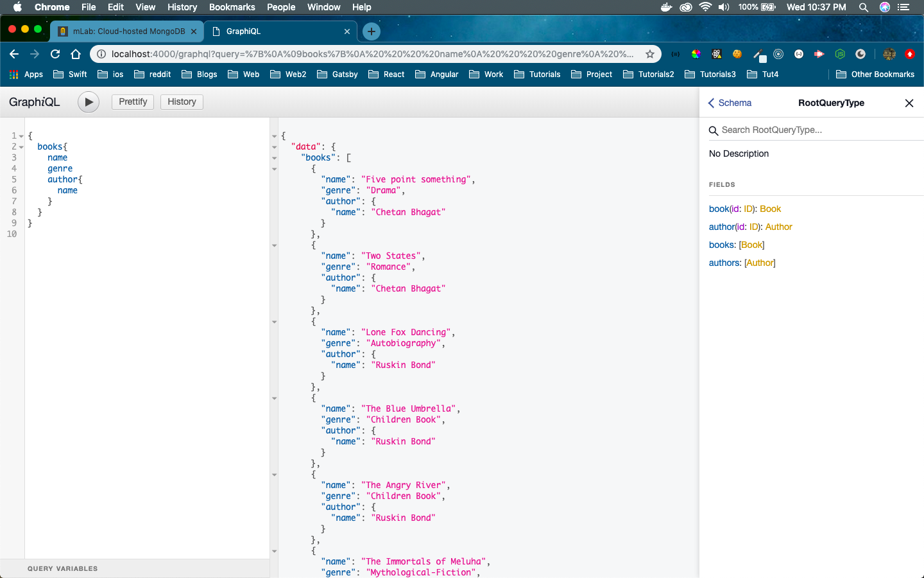924x578 pixels.
Task: Go back to Schema in docs panel
Action: [x=730, y=103]
